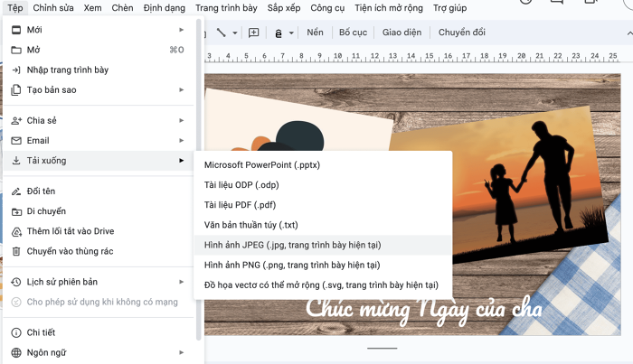Click the Giao diện toolbar button
Image resolution: width=633 pixels, height=364 pixels.
[x=402, y=33]
